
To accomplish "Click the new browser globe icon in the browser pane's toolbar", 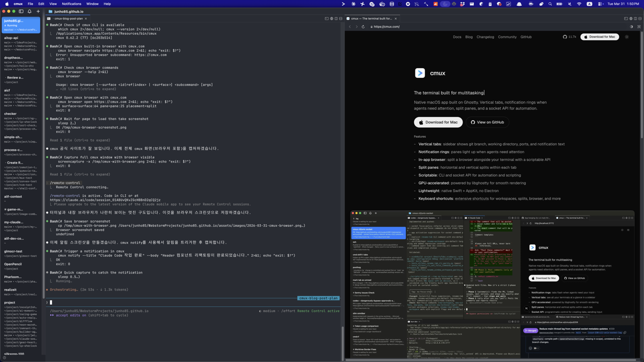I will (x=631, y=19).
